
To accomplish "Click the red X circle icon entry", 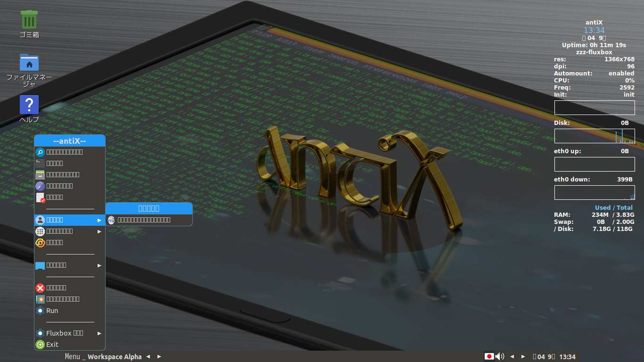I will click(x=40, y=288).
